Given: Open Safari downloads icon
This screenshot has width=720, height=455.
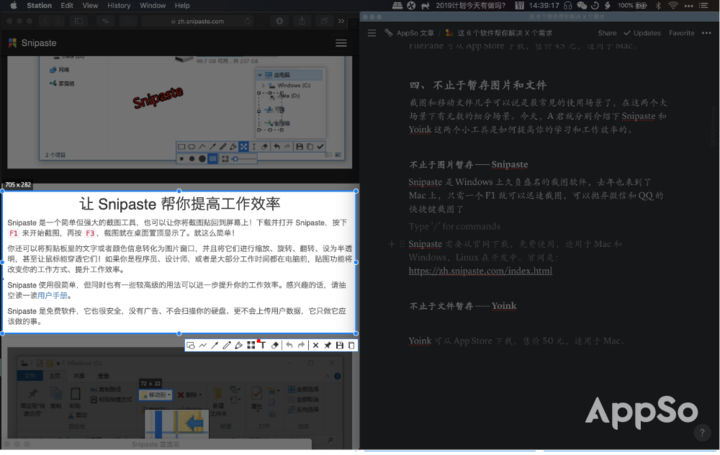Looking at the screenshot, I should click(x=279, y=21).
